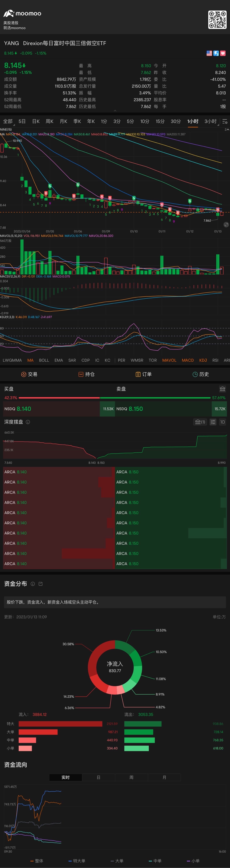Tap the US flag market icon
Image resolution: width=230 pixels, height=868 pixels.
click(209, 53)
